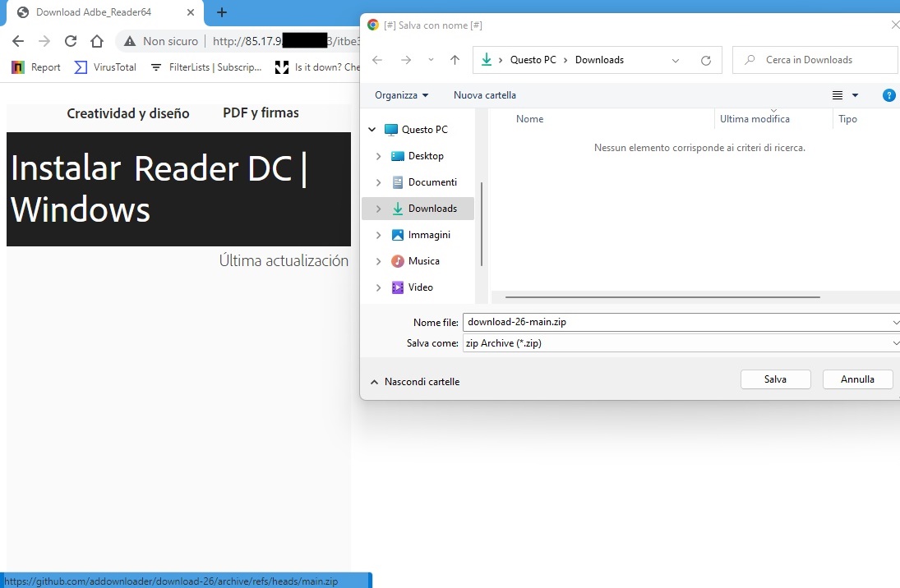Expand the address path history dropdown
Viewport: 900px width, 588px height.
(x=676, y=60)
